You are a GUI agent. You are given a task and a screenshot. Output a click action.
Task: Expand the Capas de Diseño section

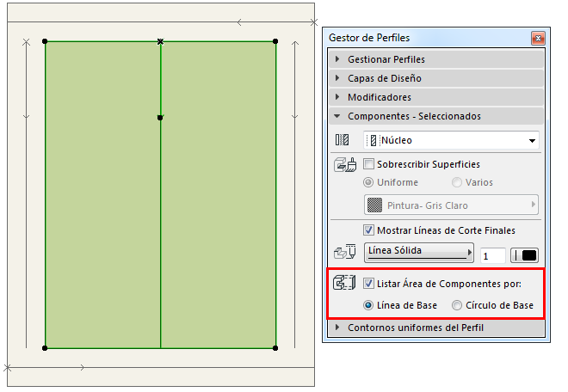[x=436, y=78]
